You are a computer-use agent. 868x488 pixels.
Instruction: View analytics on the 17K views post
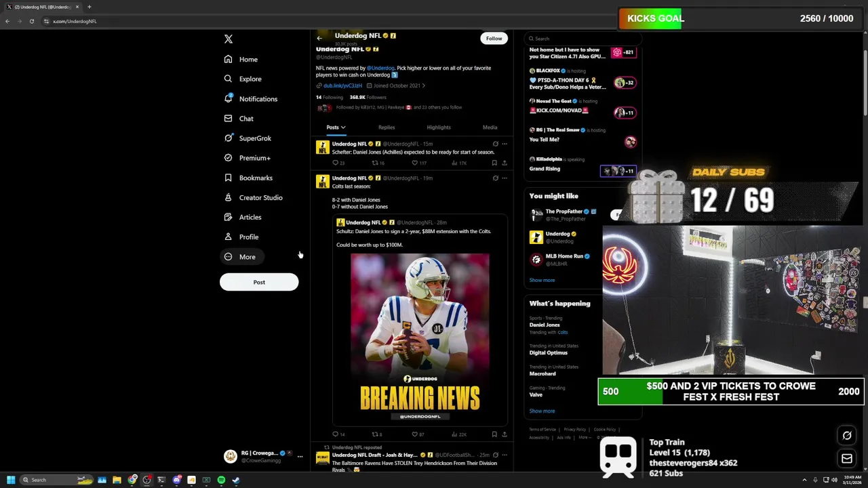coord(459,163)
